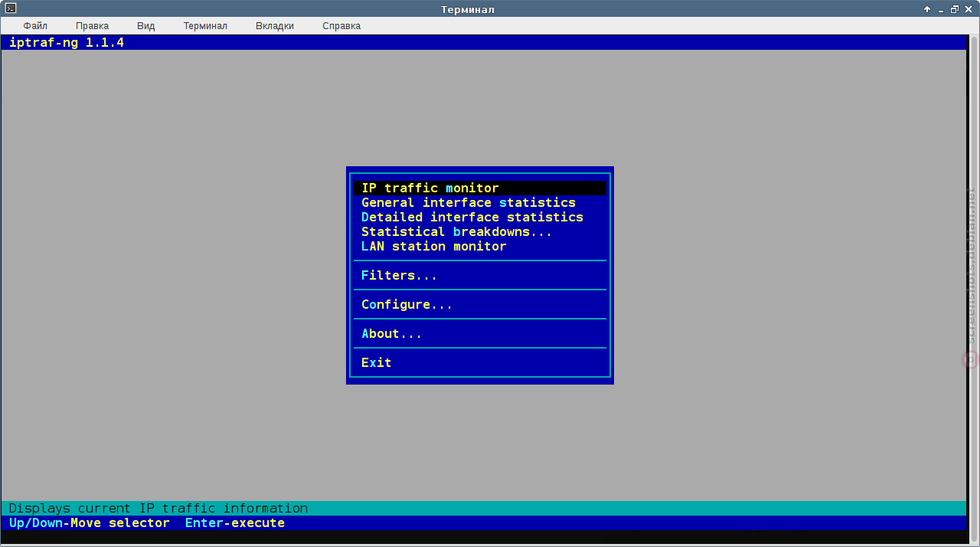Click status text 'Displays current IP traffic information'

158,508
